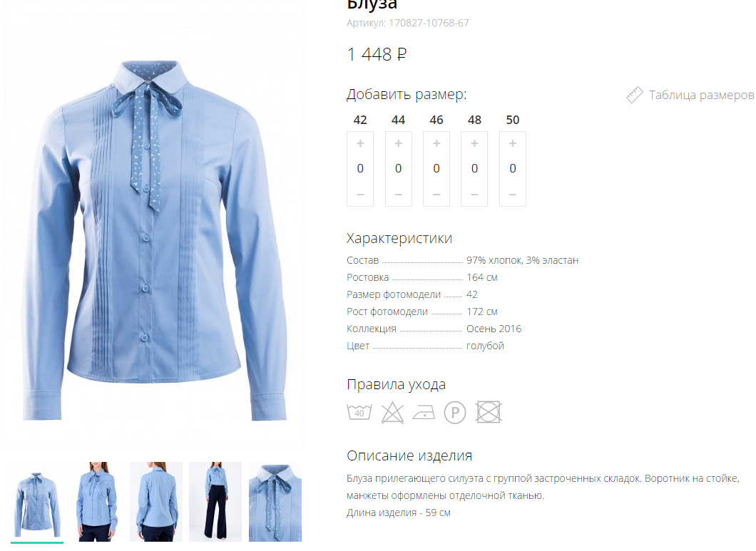Click the do not tumble dry icon

pos(489,413)
